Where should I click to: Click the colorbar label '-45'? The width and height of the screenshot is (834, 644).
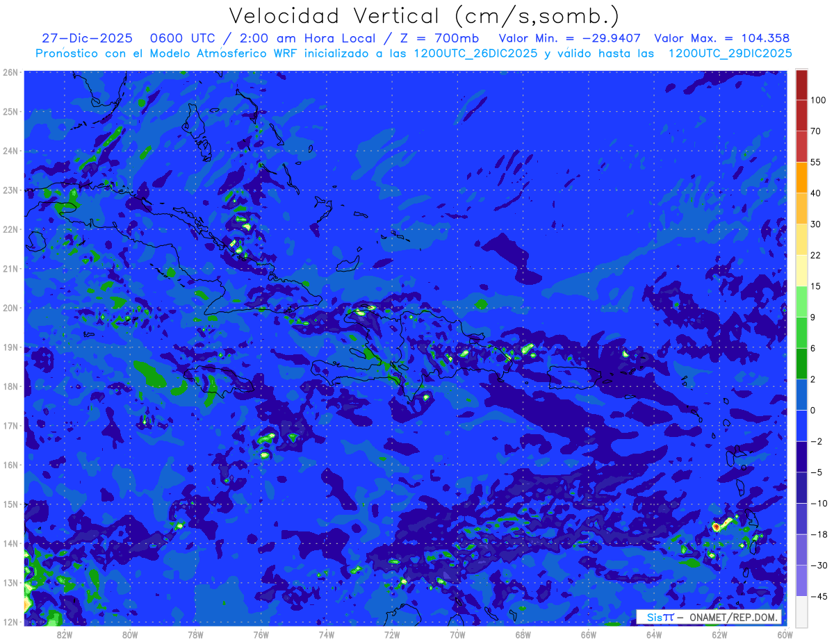819,596
